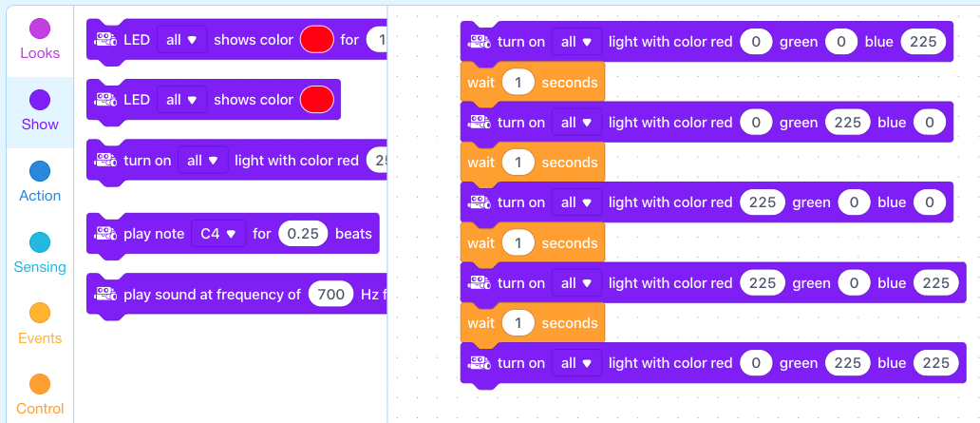Select the Control category circle icon
The image size is (980, 423).
[40, 384]
